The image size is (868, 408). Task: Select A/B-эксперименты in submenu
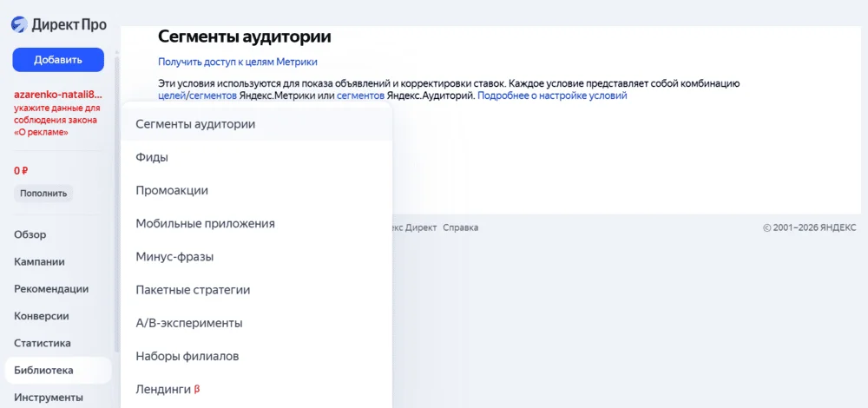[x=189, y=323]
